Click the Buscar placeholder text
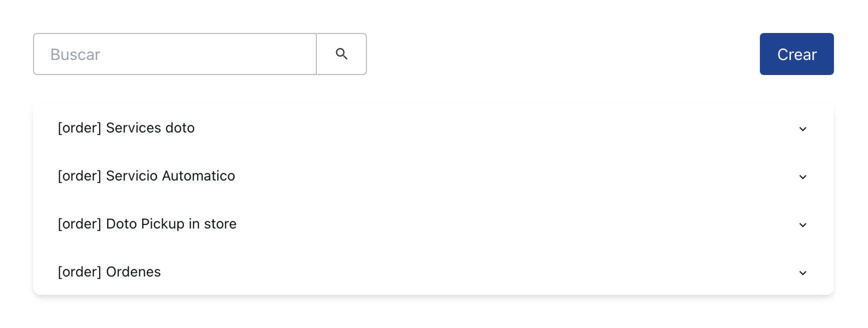 pos(75,54)
